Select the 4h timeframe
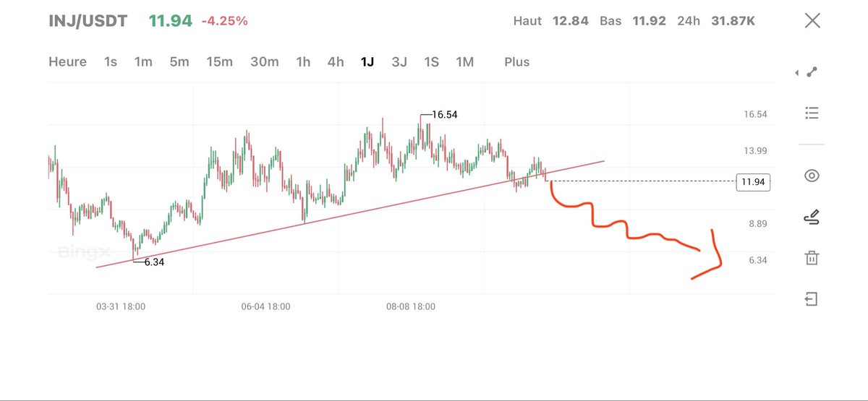The width and height of the screenshot is (868, 401). 336,62
